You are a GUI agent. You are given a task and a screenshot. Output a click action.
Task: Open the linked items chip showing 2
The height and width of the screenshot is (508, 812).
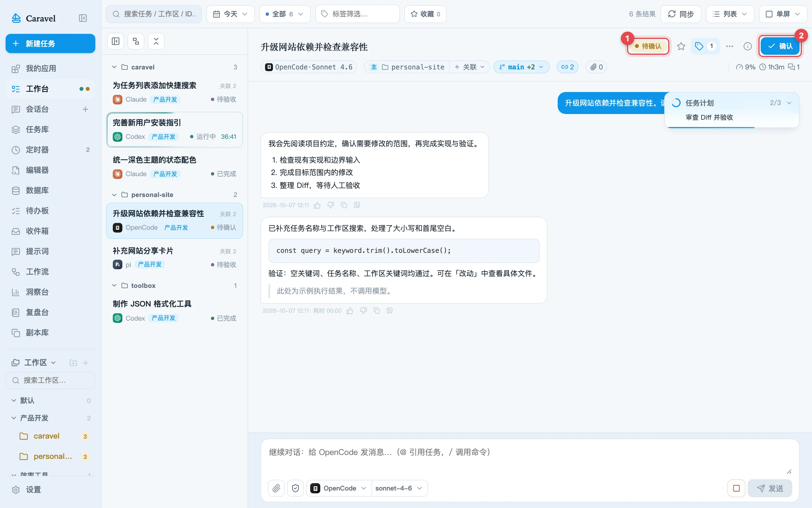pos(567,67)
